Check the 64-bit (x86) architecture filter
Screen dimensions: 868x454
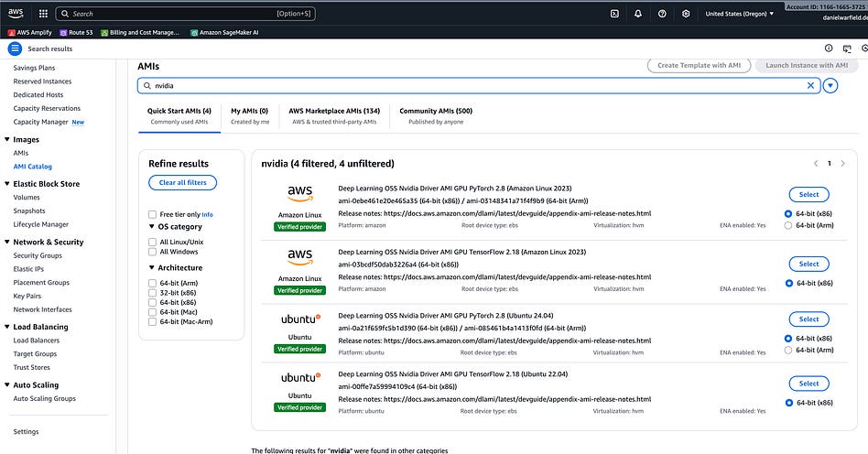[152, 302]
